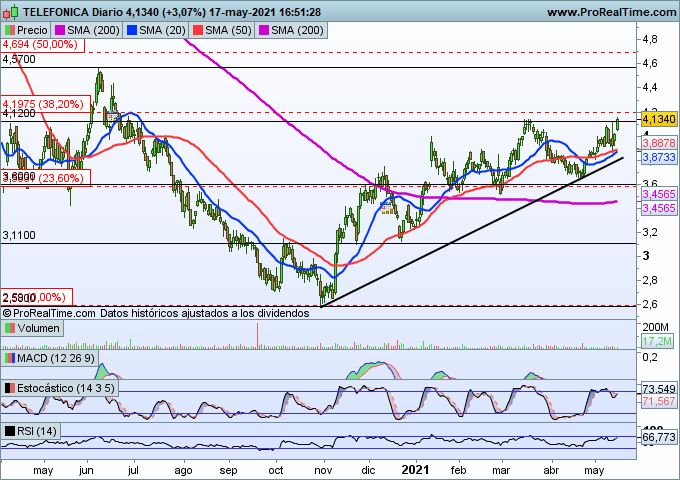Click the candlestick icon beside TELEFONICA title
680x480 pixels.
click(10, 12)
